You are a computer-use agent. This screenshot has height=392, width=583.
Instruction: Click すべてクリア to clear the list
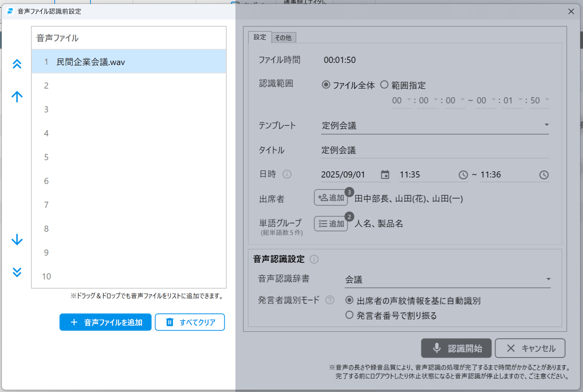tap(189, 322)
